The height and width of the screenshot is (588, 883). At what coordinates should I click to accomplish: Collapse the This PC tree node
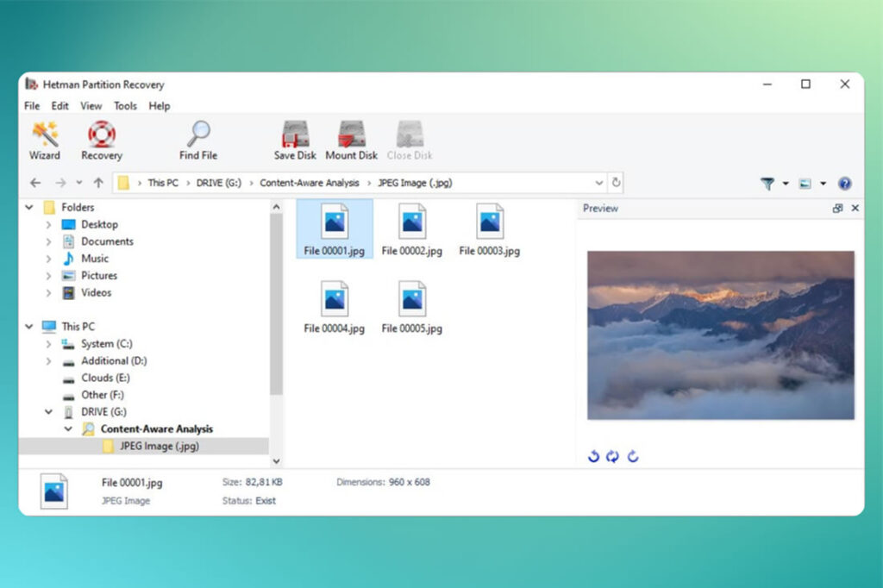tap(28, 326)
